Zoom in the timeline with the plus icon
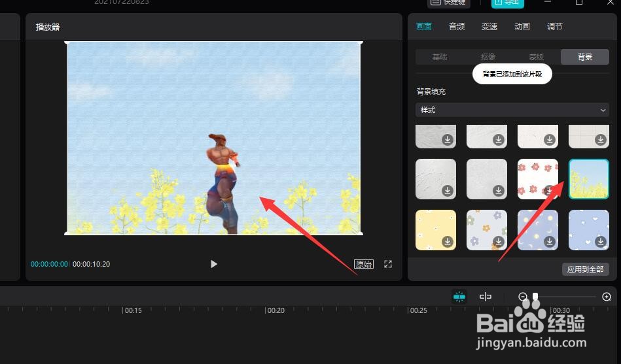Image resolution: width=621 pixels, height=364 pixels. click(x=607, y=297)
